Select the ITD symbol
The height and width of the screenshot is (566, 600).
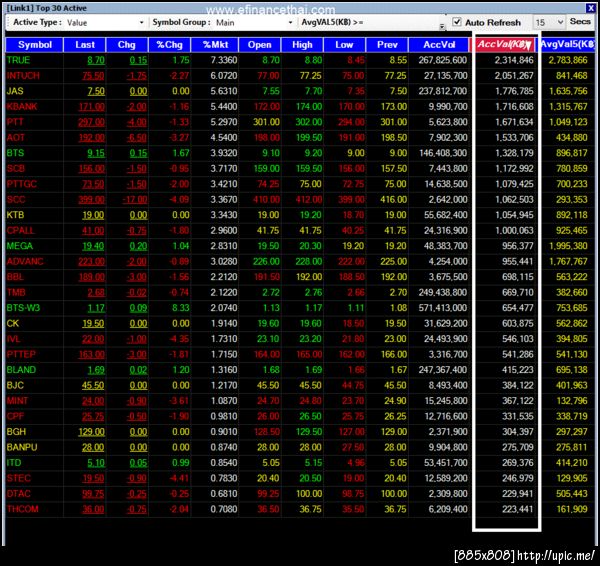(x=14, y=463)
